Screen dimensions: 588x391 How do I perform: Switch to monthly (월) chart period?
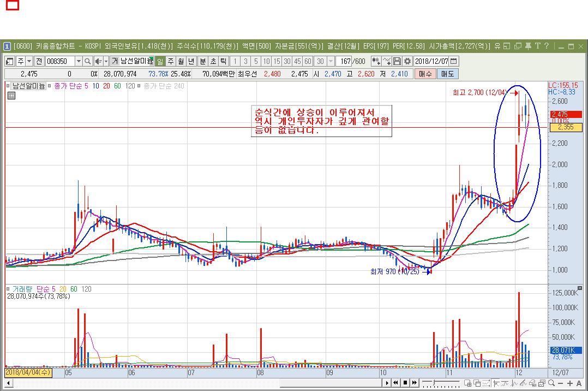click(x=181, y=61)
